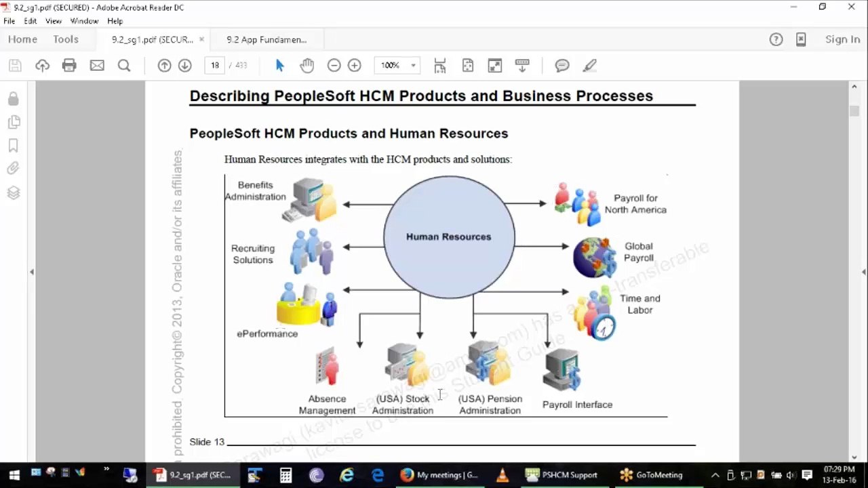The height and width of the screenshot is (488, 868).
Task: Show hidden system tray icons chevron
Action: click(715, 475)
